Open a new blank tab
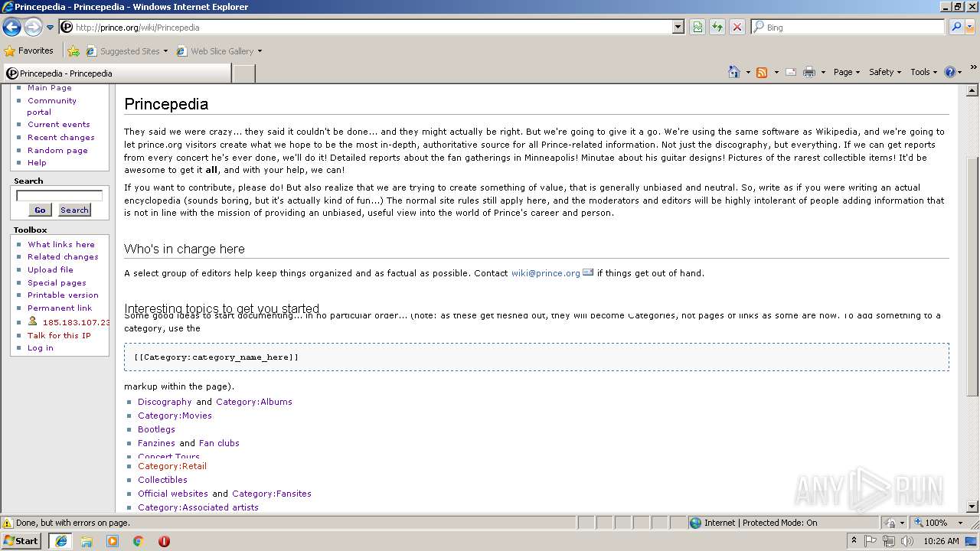 (243, 73)
